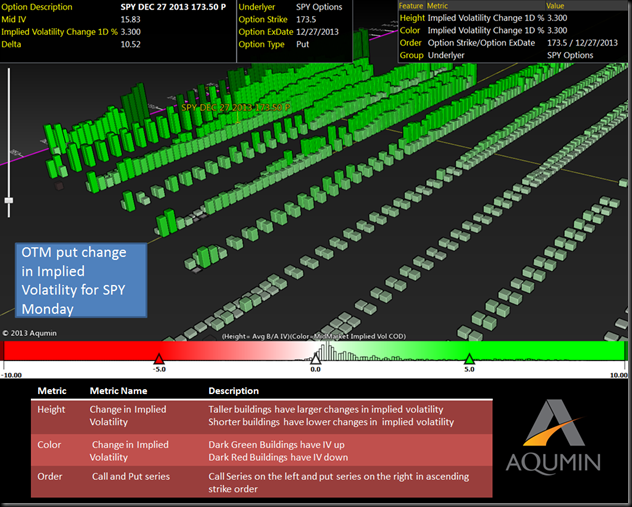
Task: Click the Option ExDate value 12/27/2013
Action: 318,32
